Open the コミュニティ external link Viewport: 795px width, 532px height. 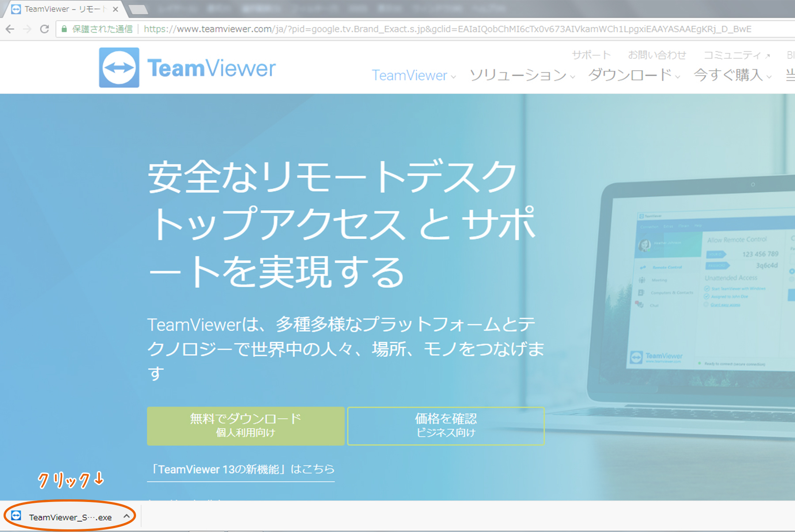pyautogui.click(x=737, y=55)
